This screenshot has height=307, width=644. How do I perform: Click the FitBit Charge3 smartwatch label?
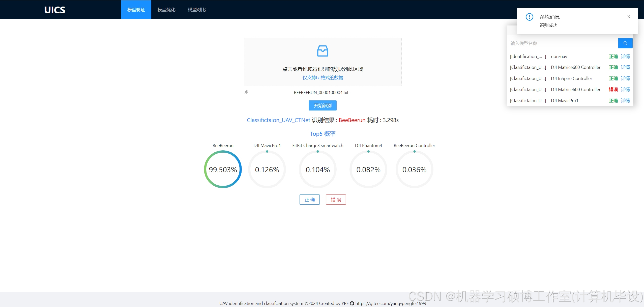[x=318, y=146]
